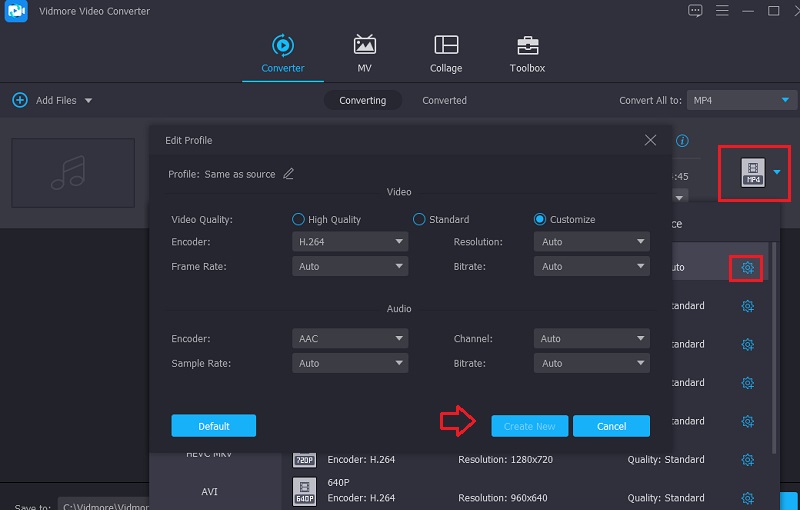Open the MV tab icon
The width and height of the screenshot is (800, 510).
pos(365,45)
